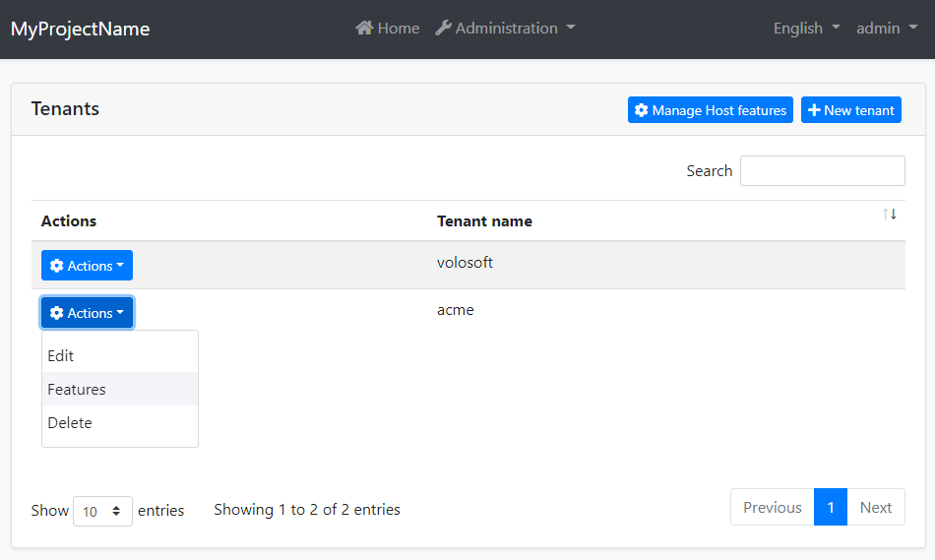Change the entries-per-page selector showing 10

click(102, 511)
